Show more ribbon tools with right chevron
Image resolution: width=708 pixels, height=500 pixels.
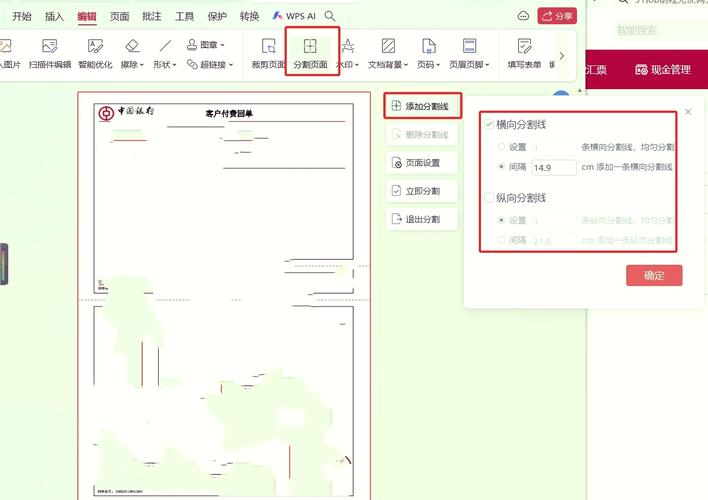pos(562,56)
